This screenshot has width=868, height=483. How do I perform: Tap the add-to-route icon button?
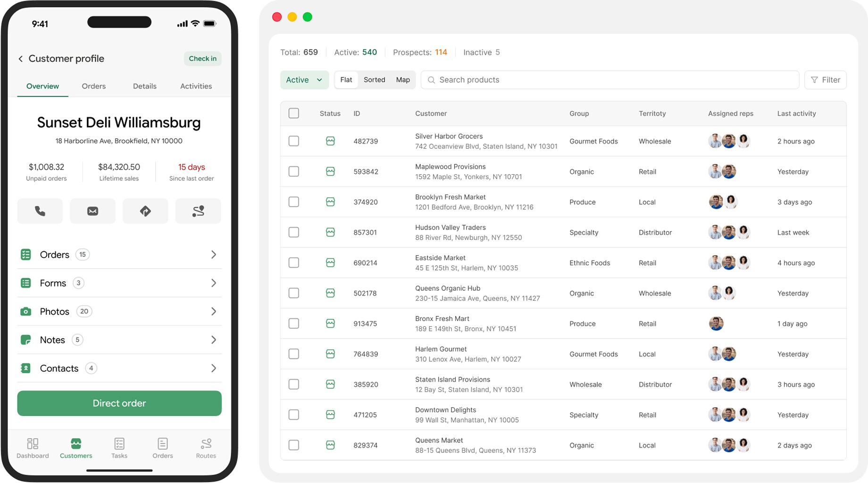click(198, 211)
